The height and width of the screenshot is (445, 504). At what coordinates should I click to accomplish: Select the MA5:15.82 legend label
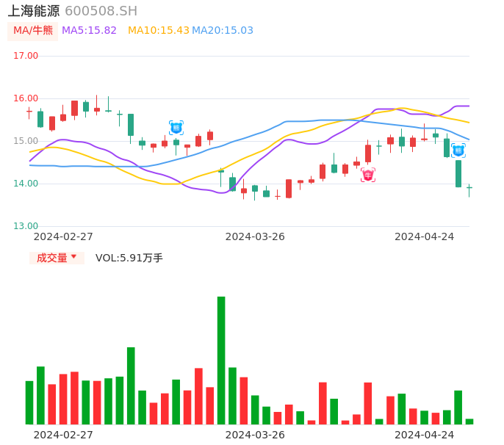tap(89, 31)
